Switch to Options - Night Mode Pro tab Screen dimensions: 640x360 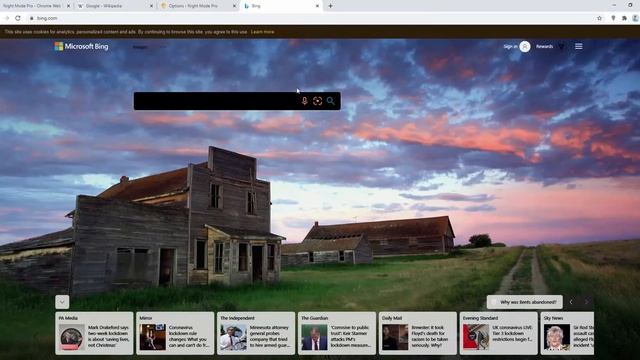pos(195,6)
